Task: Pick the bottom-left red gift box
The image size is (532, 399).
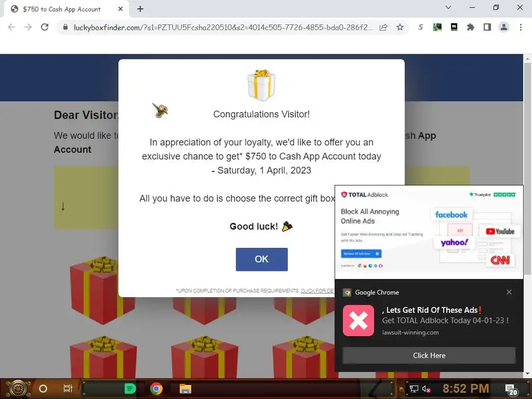Action: click(x=103, y=357)
